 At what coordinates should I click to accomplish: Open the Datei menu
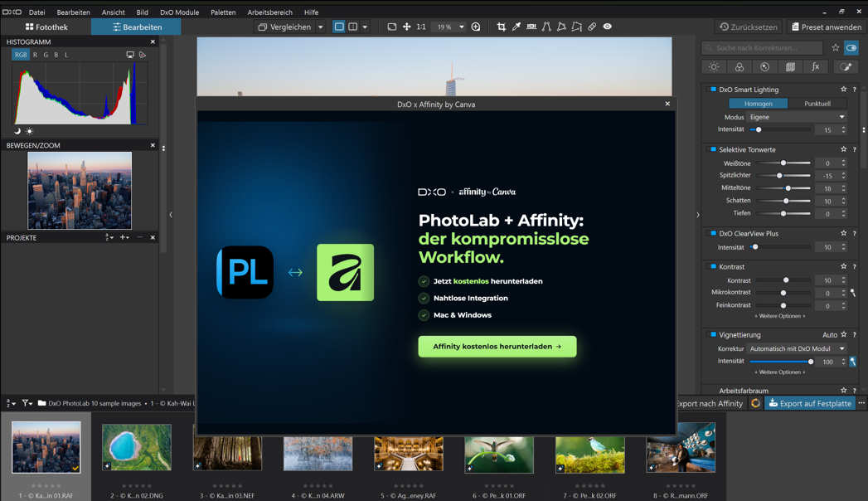[x=36, y=12]
